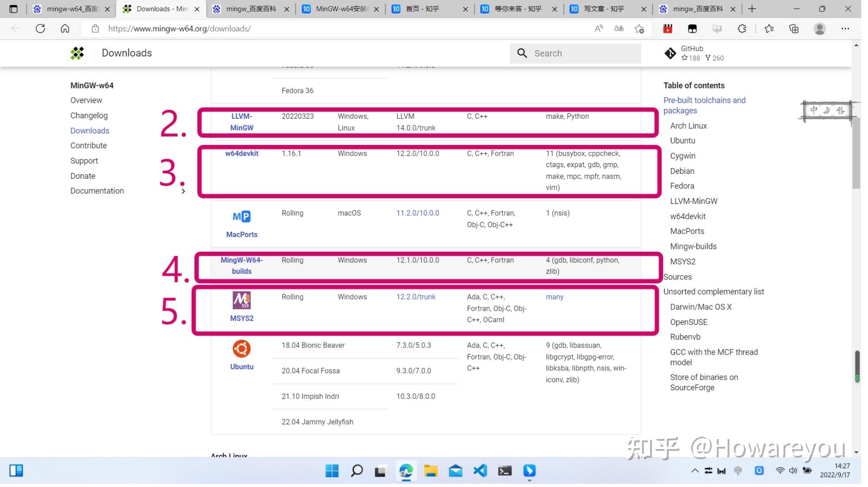Open a new browser tab
This screenshot has width=868, height=487.
click(x=752, y=9)
